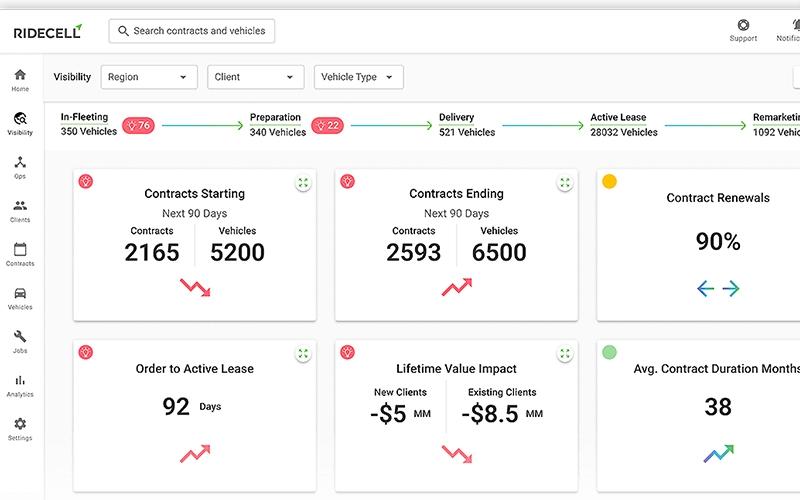Image resolution: width=800 pixels, height=500 pixels.
Task: Click the red insight bulb on Contracts Starting
Action: (86, 181)
